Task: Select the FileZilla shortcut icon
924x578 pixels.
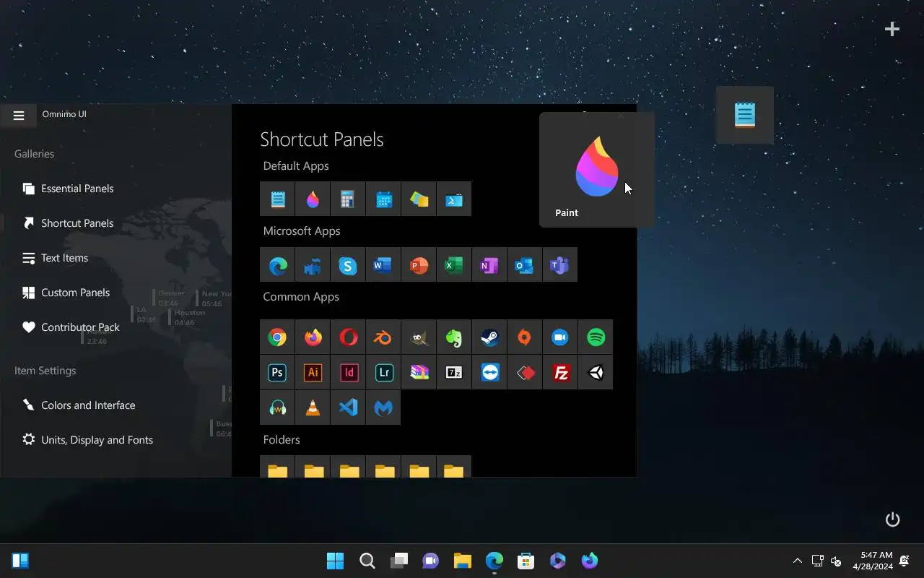Action: click(560, 373)
